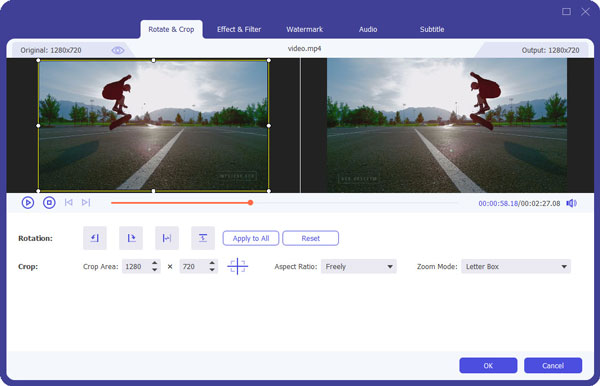The width and height of the screenshot is (600, 386).
Task: Jump to previous frame
Action: click(68, 202)
